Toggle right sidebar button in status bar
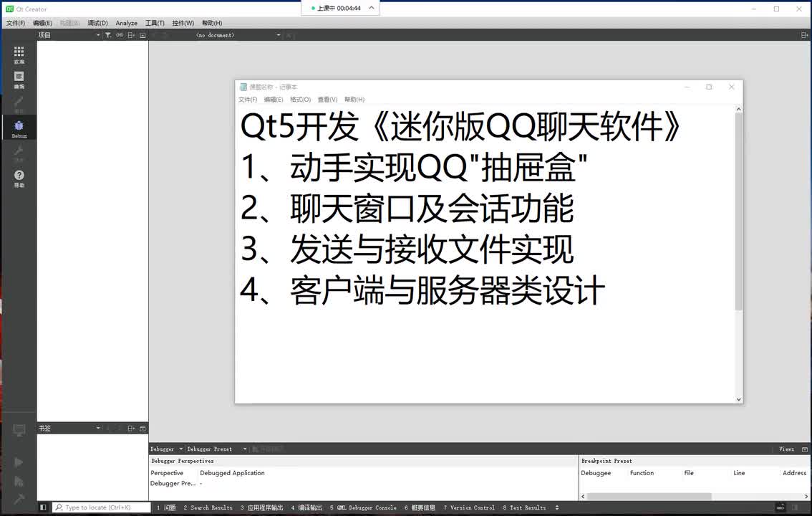The image size is (812, 516). pyautogui.click(x=796, y=507)
